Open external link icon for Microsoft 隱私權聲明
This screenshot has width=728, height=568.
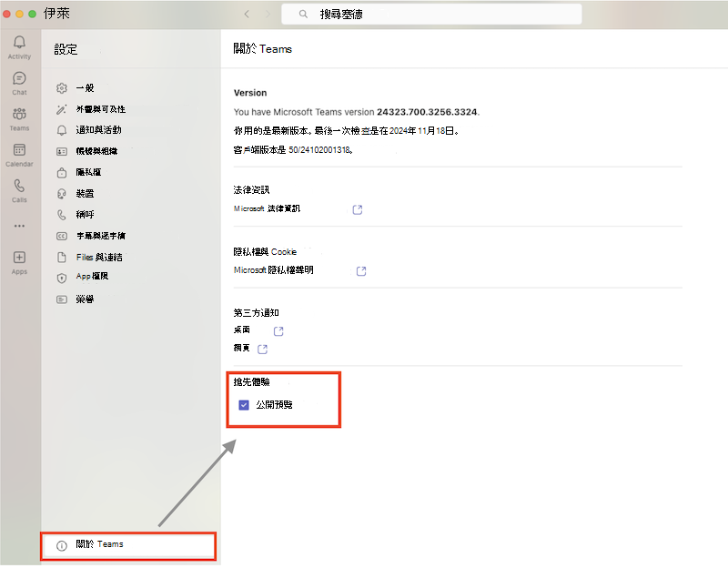361,271
